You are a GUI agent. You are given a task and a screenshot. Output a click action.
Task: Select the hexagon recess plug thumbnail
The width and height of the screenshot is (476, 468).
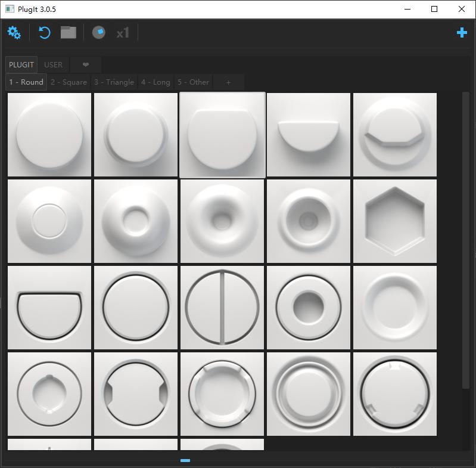pyautogui.click(x=394, y=221)
